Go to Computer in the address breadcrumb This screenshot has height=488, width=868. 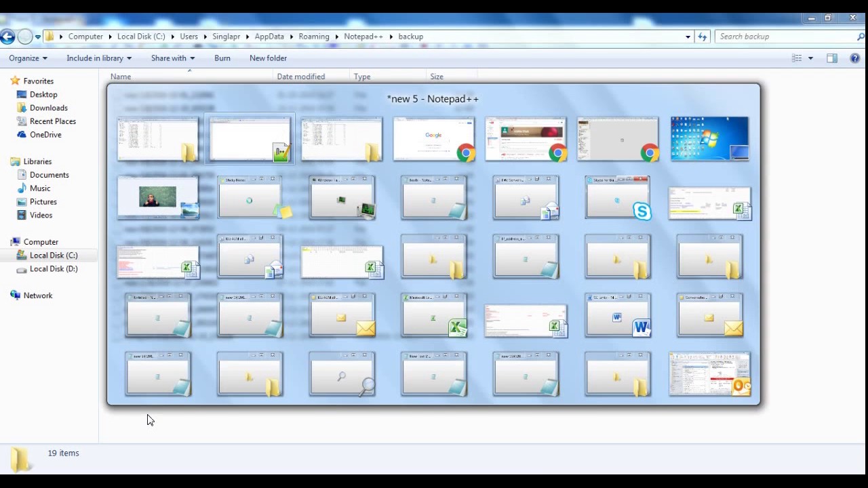tap(85, 37)
